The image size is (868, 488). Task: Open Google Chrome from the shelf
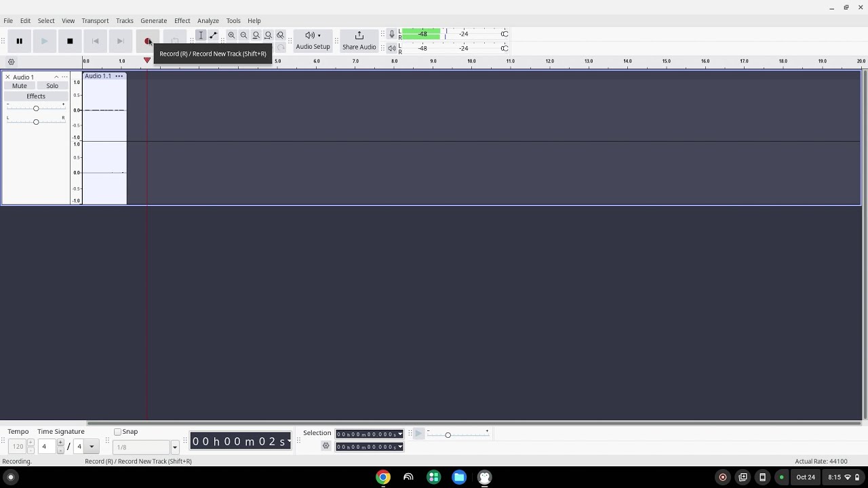click(x=383, y=477)
